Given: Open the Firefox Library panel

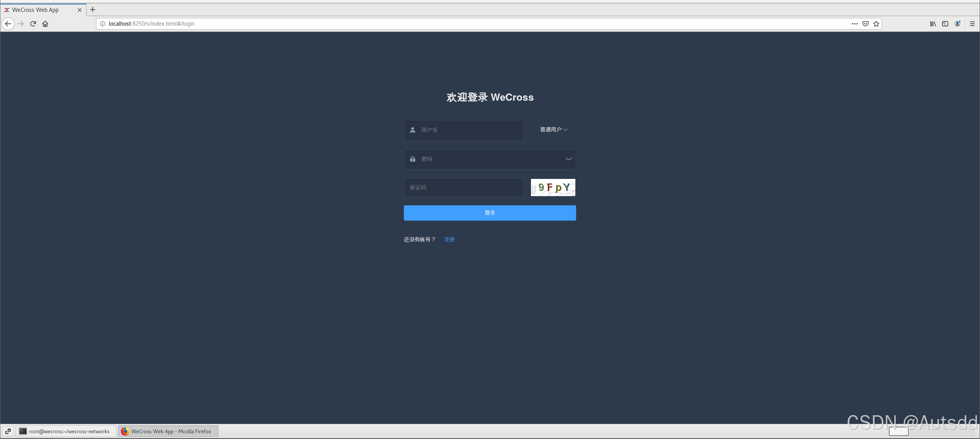Looking at the screenshot, I should pyautogui.click(x=932, y=23).
